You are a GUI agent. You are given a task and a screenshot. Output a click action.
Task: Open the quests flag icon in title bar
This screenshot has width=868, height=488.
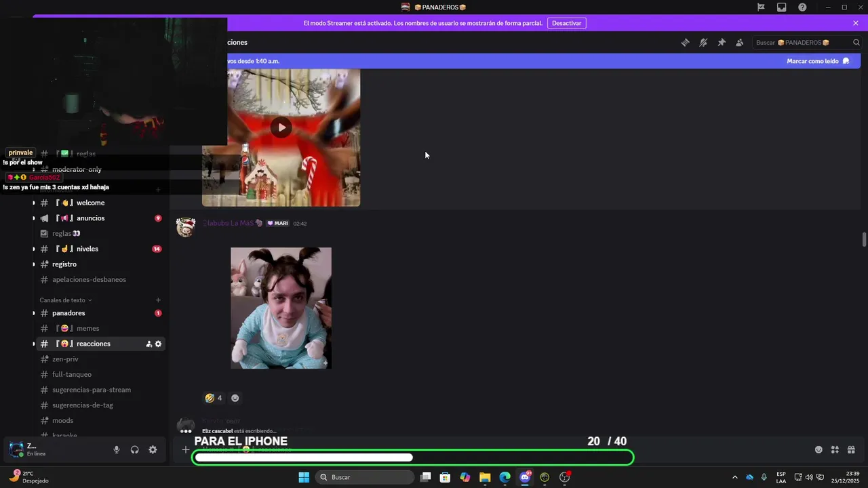761,7
